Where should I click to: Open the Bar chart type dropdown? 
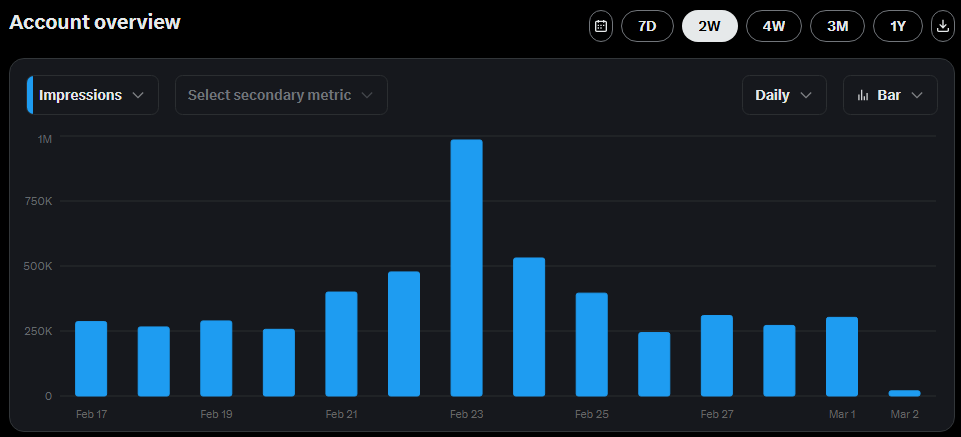click(890, 95)
